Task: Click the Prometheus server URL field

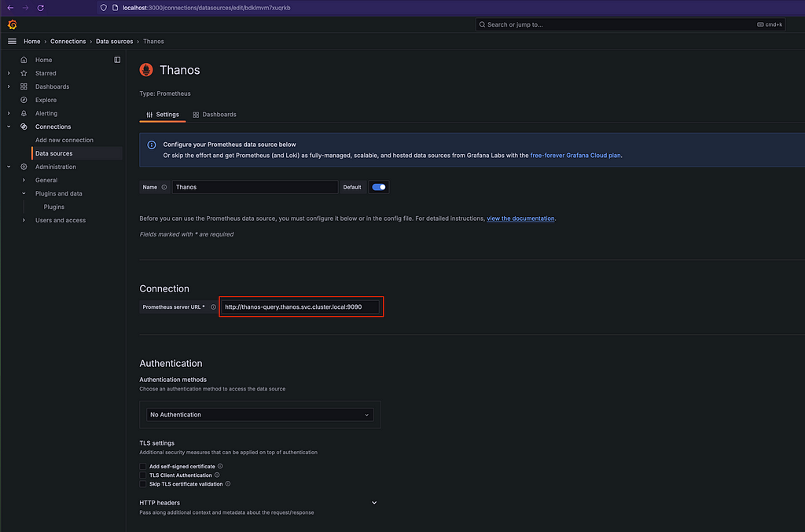Action: [x=300, y=306]
